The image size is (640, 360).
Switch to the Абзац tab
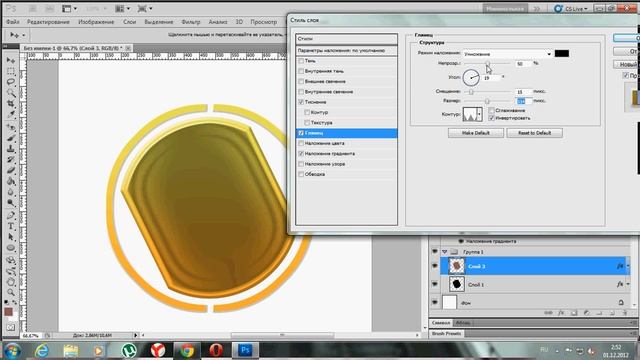coord(462,323)
